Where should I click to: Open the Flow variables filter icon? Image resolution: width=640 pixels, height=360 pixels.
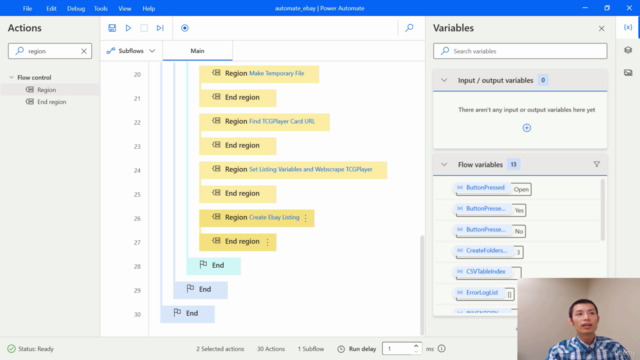[x=597, y=164]
